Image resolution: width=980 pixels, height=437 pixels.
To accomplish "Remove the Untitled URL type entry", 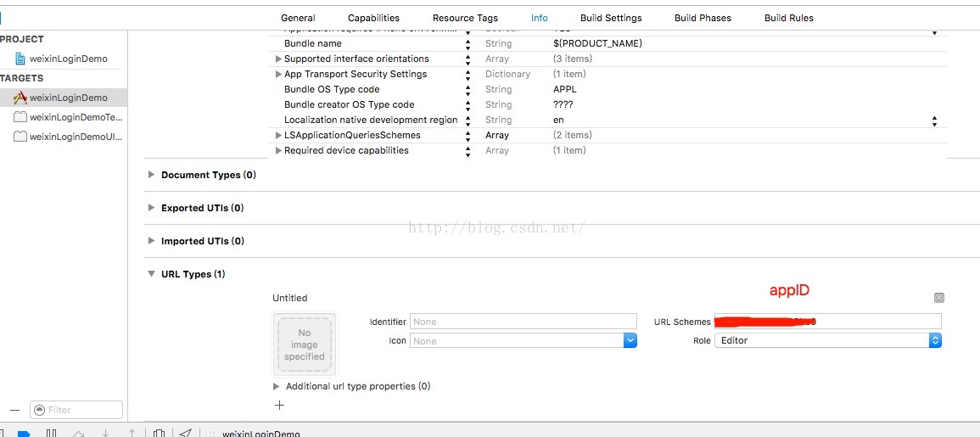I will pyautogui.click(x=938, y=298).
